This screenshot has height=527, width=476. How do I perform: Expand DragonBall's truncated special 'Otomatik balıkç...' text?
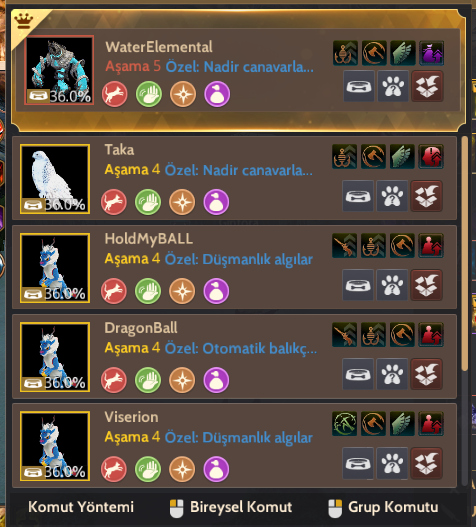coord(241,348)
